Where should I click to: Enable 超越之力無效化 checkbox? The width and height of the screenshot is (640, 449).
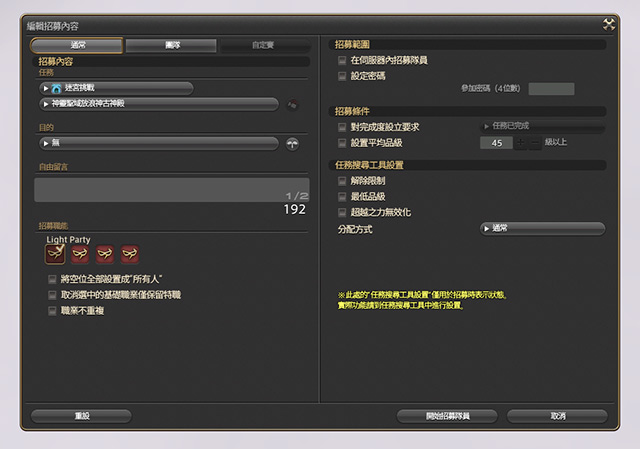(x=343, y=212)
